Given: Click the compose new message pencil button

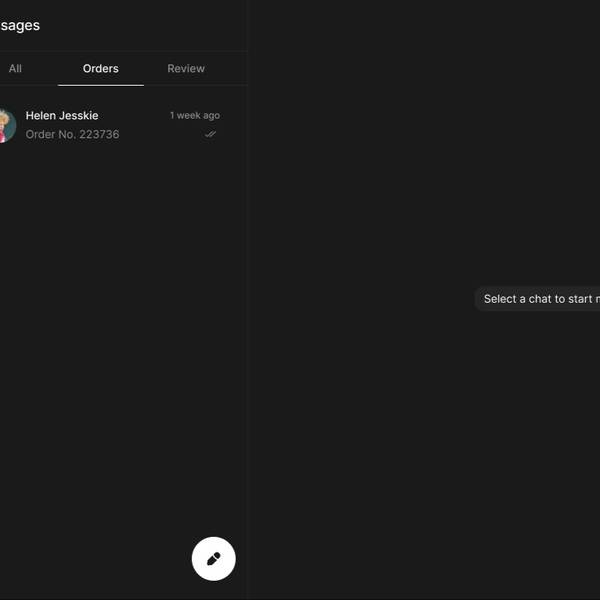Looking at the screenshot, I should pos(213,558).
